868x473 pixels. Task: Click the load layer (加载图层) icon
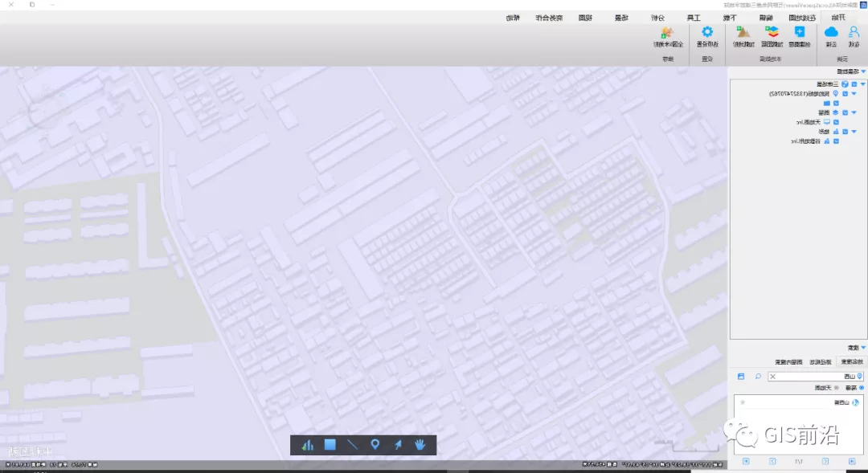click(x=772, y=33)
